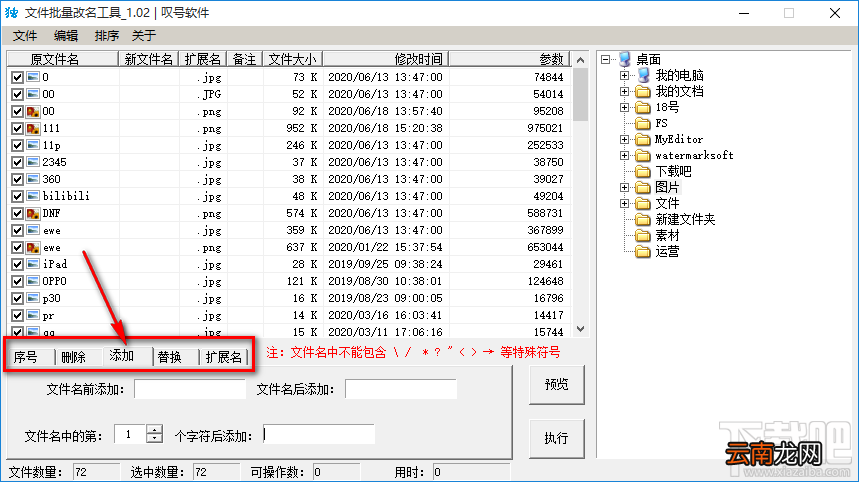Screen dimensions: 859x482
Task: Click the 预览 preview button
Action: 557,385
